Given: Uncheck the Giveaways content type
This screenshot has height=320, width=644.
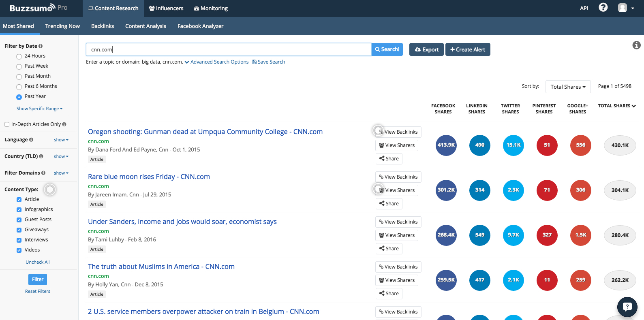Looking at the screenshot, I should click(x=19, y=230).
